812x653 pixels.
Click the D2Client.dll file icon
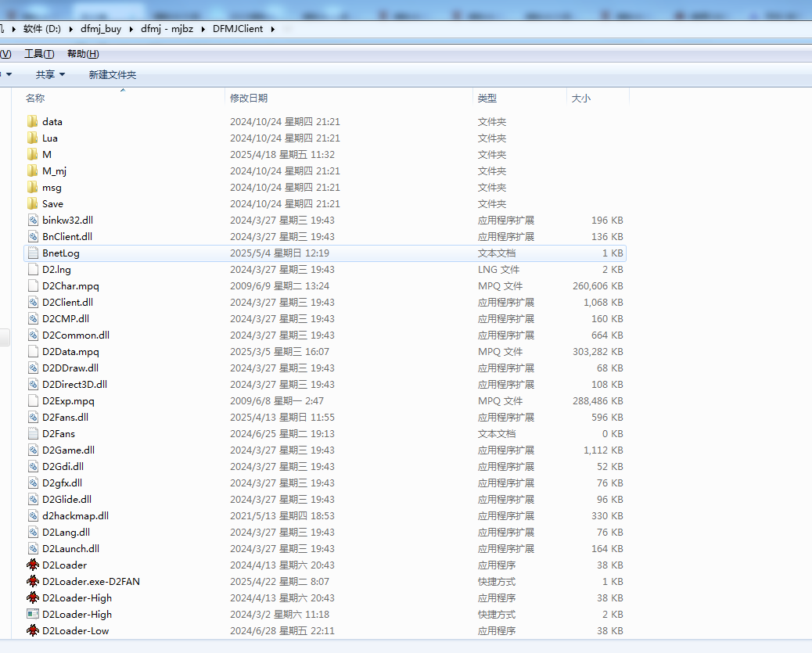[x=33, y=303]
